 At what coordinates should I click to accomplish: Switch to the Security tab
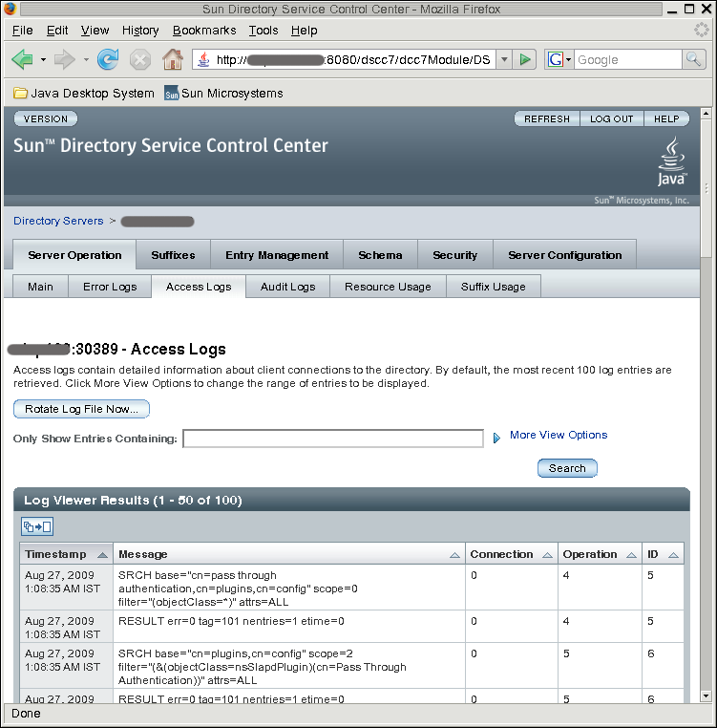tap(454, 255)
